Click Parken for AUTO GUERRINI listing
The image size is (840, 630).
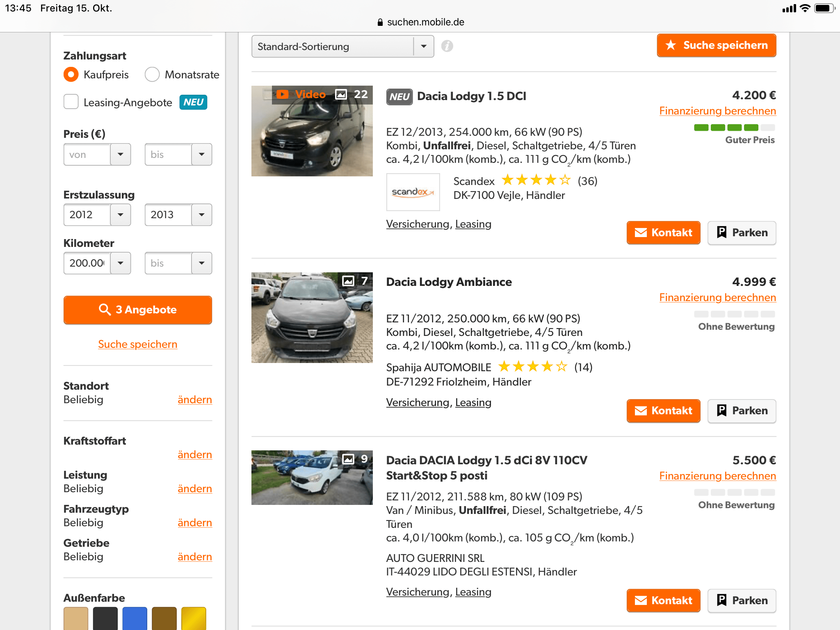click(x=742, y=600)
